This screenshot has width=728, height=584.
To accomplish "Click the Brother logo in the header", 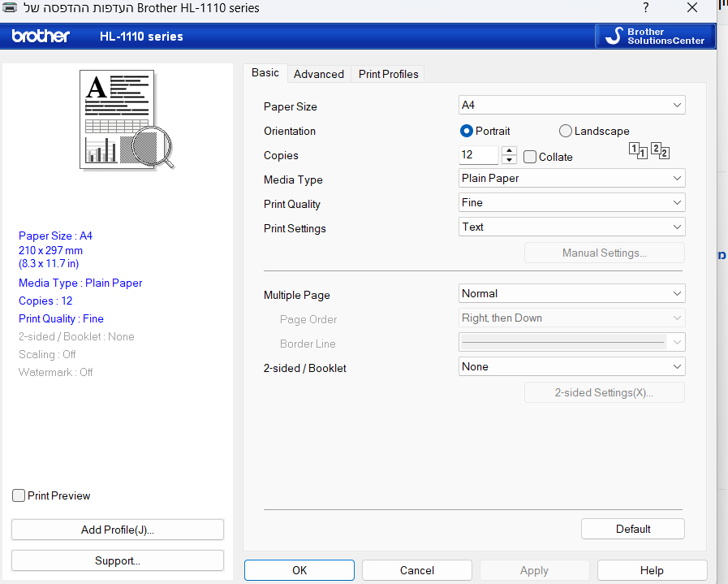I will coord(41,37).
